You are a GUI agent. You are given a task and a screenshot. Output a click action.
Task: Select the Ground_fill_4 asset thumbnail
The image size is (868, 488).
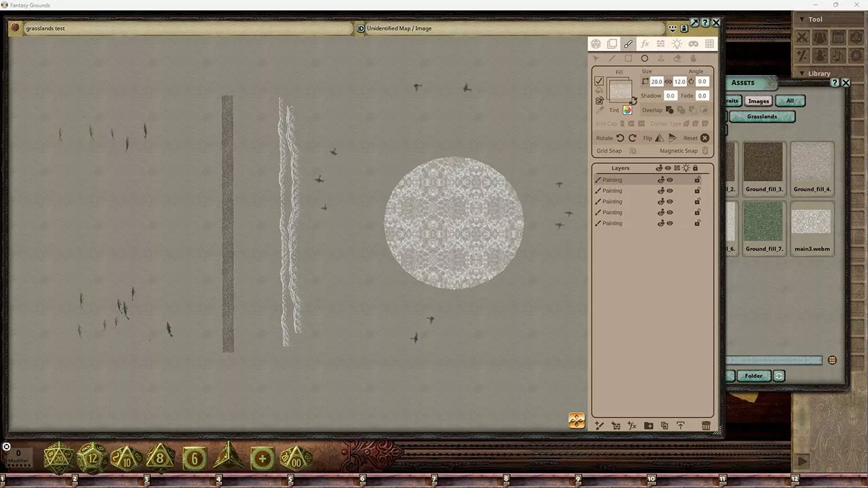coord(812,163)
